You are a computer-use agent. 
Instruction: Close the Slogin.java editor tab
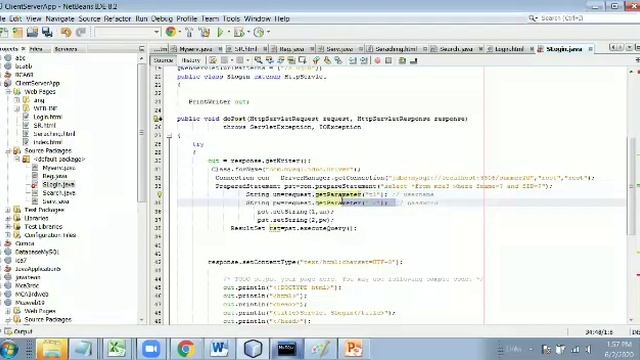[x=590, y=49]
